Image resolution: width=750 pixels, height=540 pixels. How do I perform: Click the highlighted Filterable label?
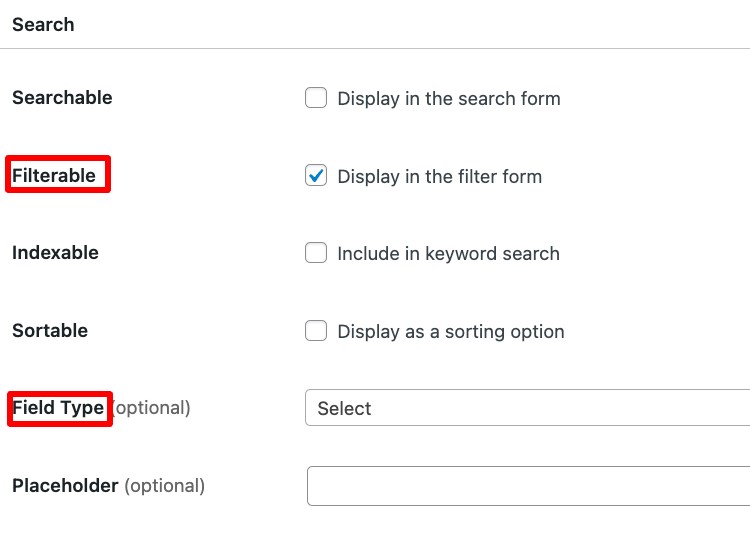(x=54, y=176)
